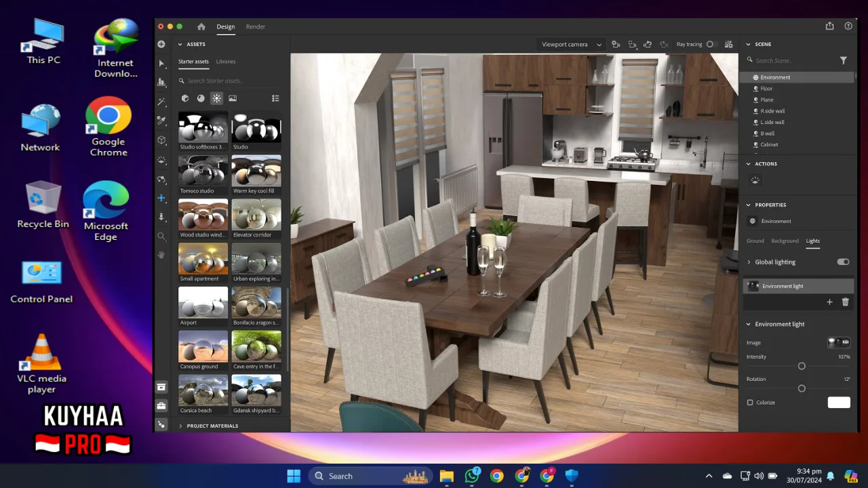Toggle the Global lighting switch
The height and width of the screenshot is (488, 868).
point(843,262)
